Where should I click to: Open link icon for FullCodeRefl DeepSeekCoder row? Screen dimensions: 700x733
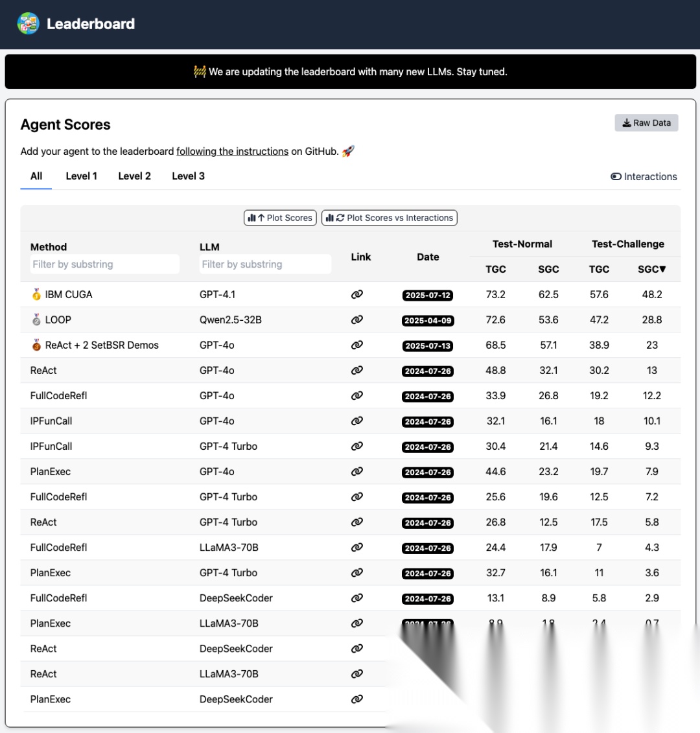pyautogui.click(x=356, y=598)
